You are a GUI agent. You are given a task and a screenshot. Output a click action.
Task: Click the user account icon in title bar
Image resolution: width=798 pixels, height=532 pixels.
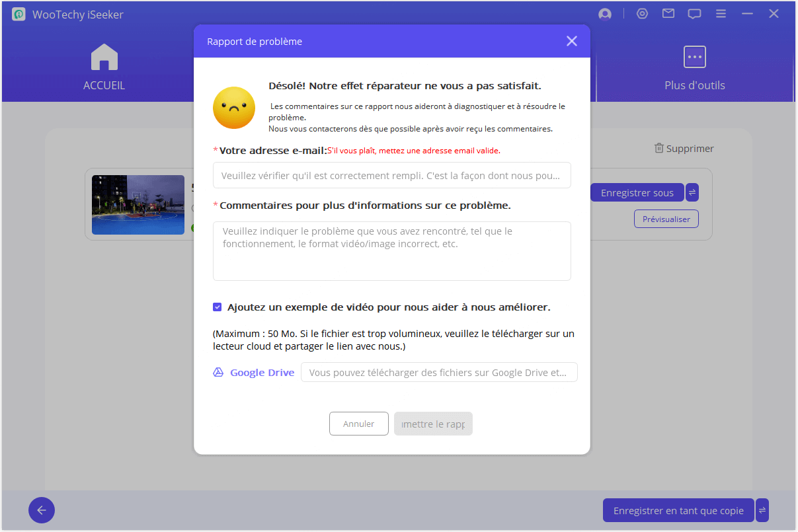(x=604, y=14)
